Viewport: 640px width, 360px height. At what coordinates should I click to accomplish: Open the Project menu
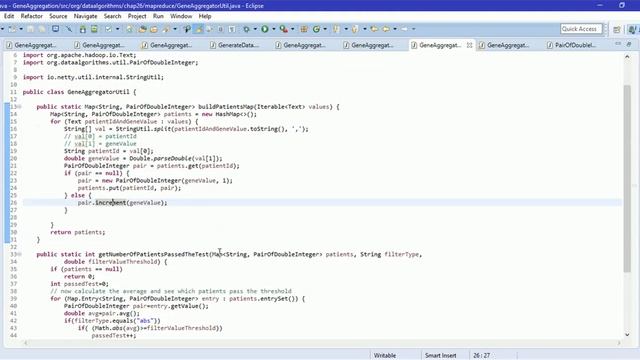pyautogui.click(x=137, y=16)
